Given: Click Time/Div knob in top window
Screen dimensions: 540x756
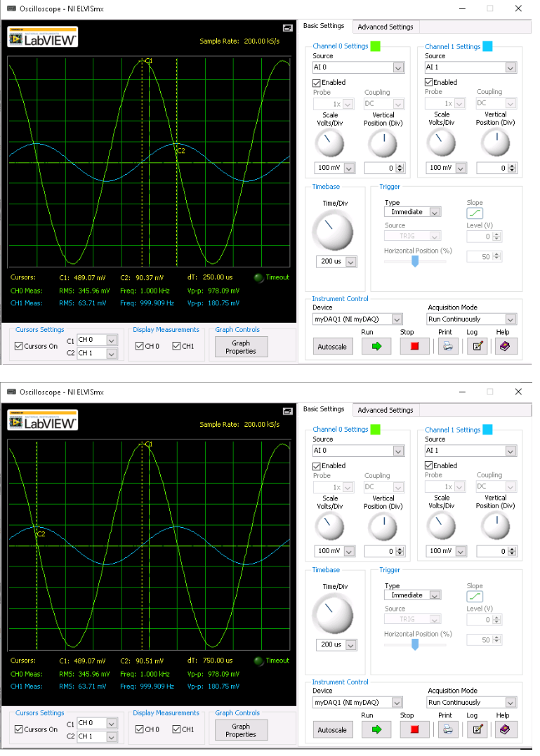Looking at the screenshot, I should click(333, 232).
